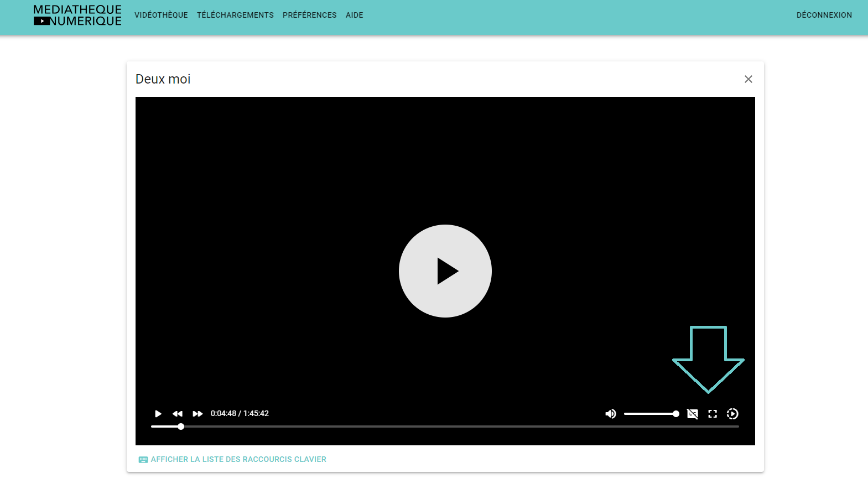The image size is (868, 494).
Task: Open the Téléchargements menu
Action: 235,15
